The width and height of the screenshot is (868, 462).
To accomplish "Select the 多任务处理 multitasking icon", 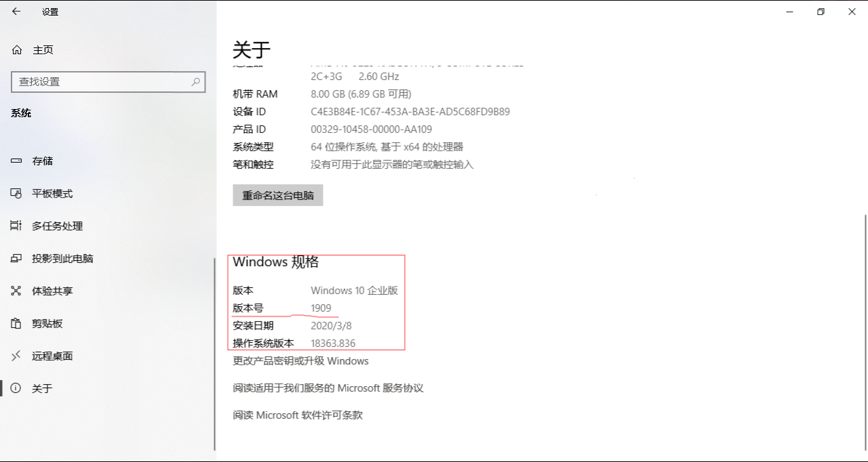I will 17,226.
